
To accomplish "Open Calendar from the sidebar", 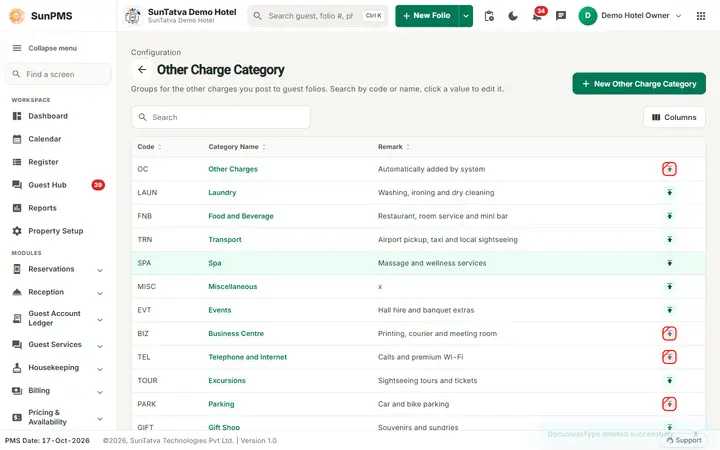I will click(58, 139).
